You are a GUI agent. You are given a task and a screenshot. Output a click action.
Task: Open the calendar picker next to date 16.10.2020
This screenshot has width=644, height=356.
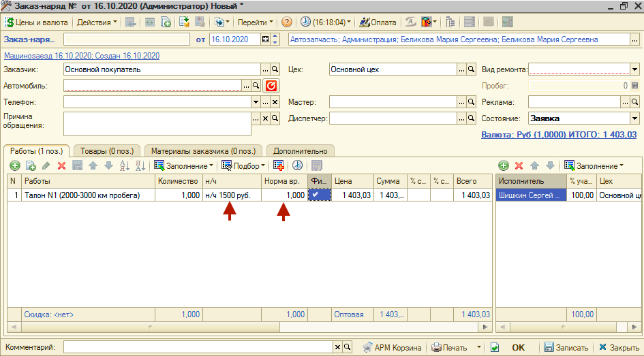[x=265, y=39]
